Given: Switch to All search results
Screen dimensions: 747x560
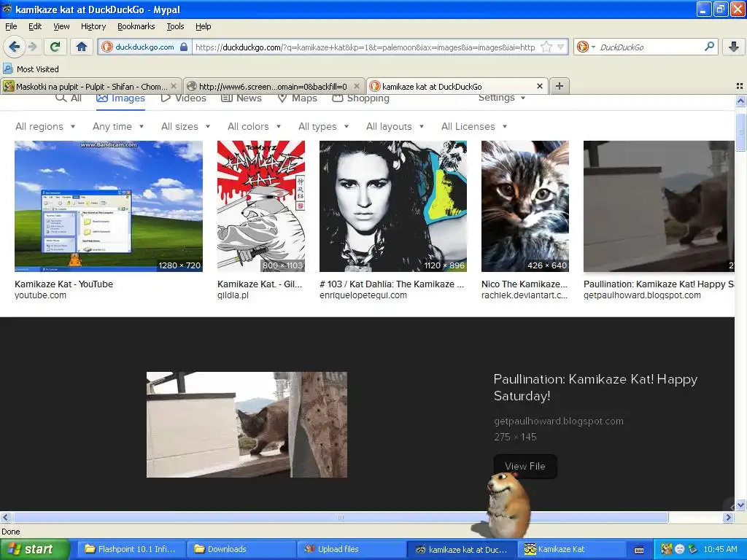Looking at the screenshot, I should click(69, 98).
